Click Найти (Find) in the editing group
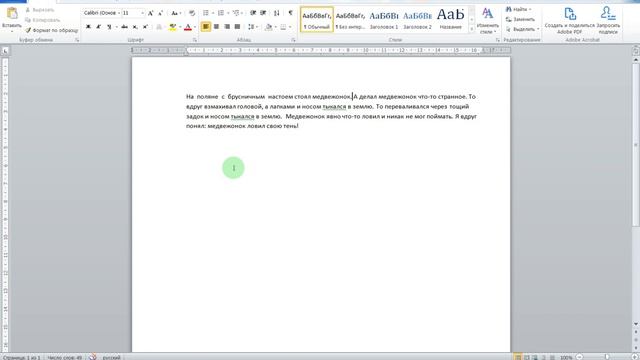Viewport: 640px width, 360px height. click(x=518, y=9)
